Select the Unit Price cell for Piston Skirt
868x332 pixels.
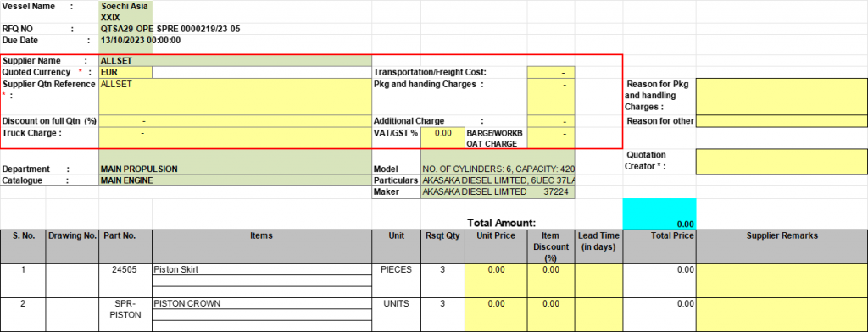click(x=497, y=280)
